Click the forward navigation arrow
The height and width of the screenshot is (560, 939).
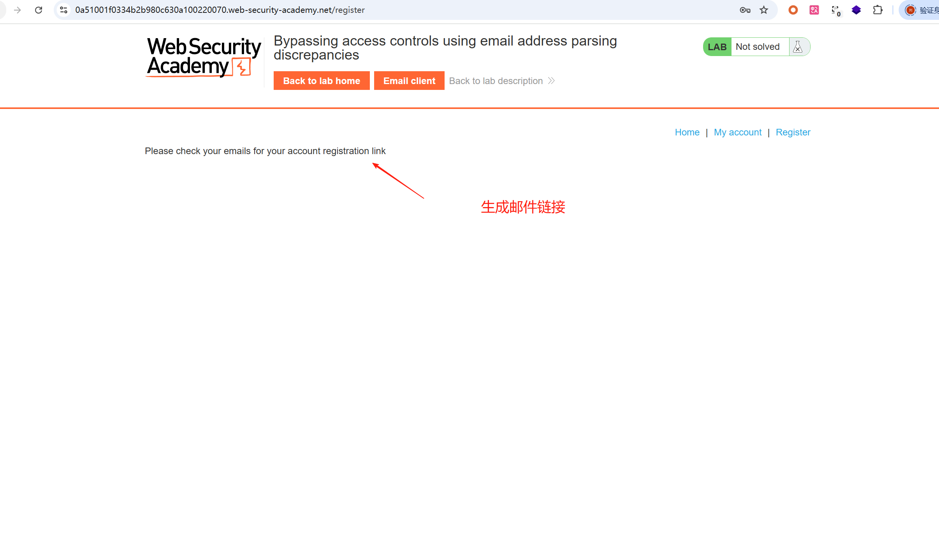tap(18, 10)
